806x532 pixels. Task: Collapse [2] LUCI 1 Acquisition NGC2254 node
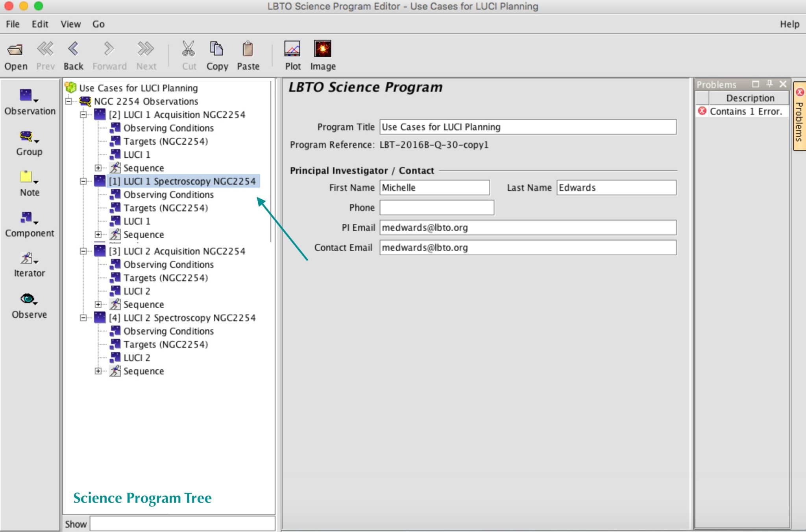(x=83, y=115)
